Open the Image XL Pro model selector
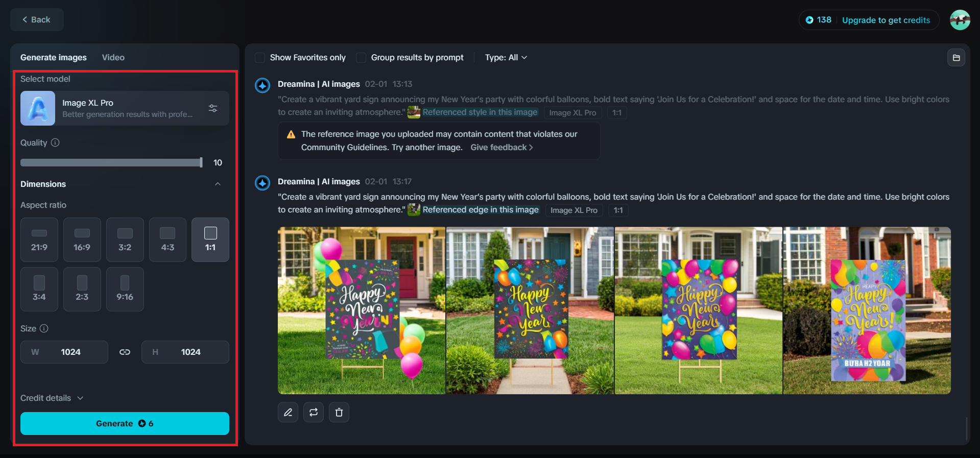The image size is (980, 458). [x=125, y=108]
